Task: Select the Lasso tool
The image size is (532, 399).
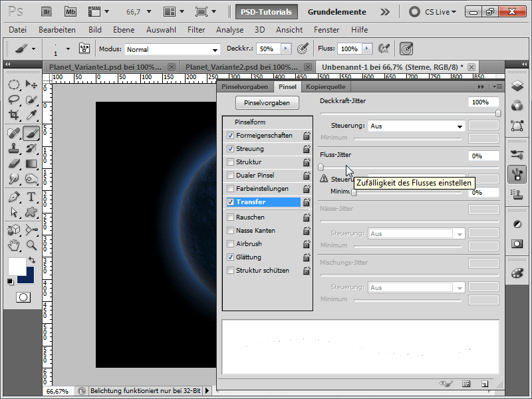Action: (14, 100)
